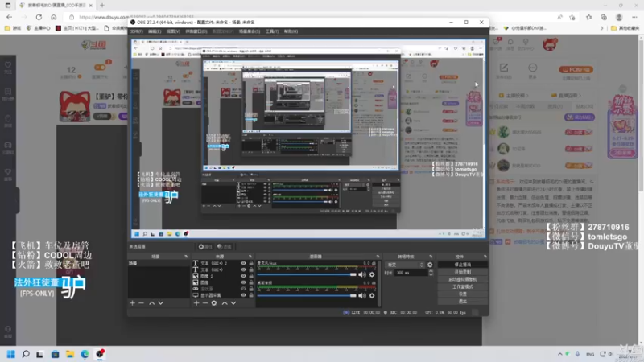Open source 属性 properties button above docks
Screen dimensions: 644x362
coord(205,247)
